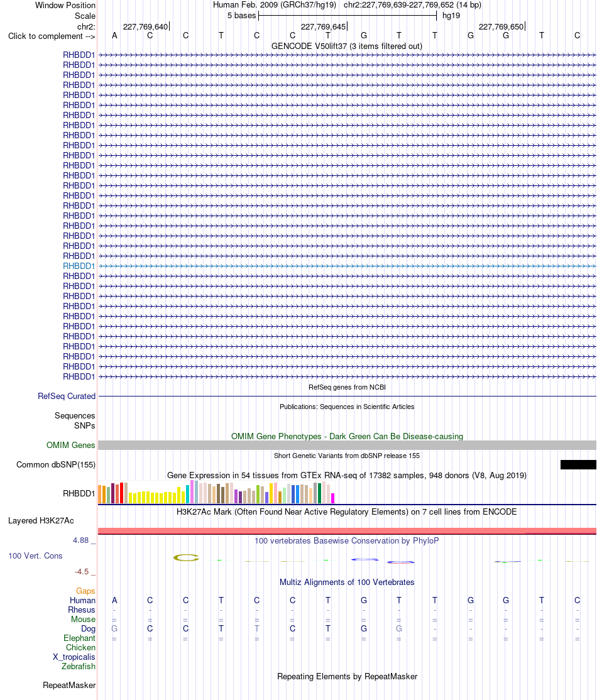This screenshot has width=597, height=700.
Task: Open 'Repeating Elements by RepeatMasker' title
Action: click(347, 676)
